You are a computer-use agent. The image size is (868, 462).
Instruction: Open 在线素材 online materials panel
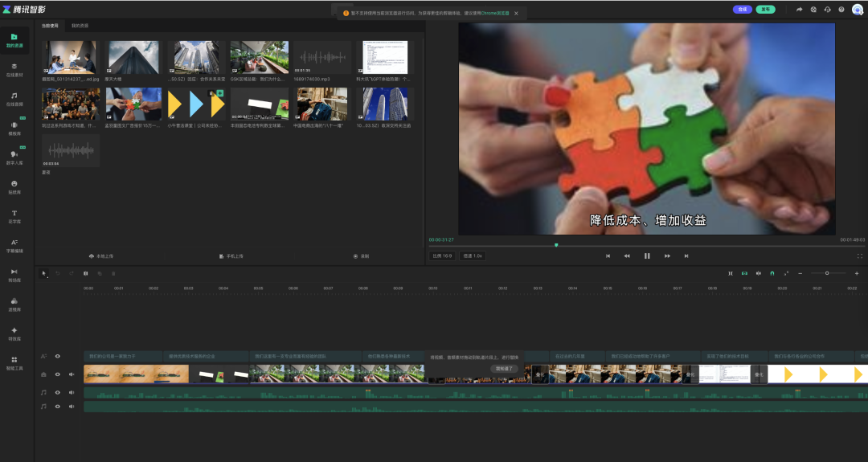point(14,68)
